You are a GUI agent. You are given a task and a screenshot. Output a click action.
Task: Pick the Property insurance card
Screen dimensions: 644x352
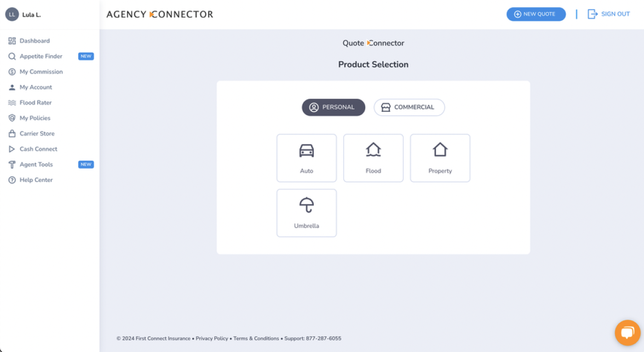click(x=440, y=158)
